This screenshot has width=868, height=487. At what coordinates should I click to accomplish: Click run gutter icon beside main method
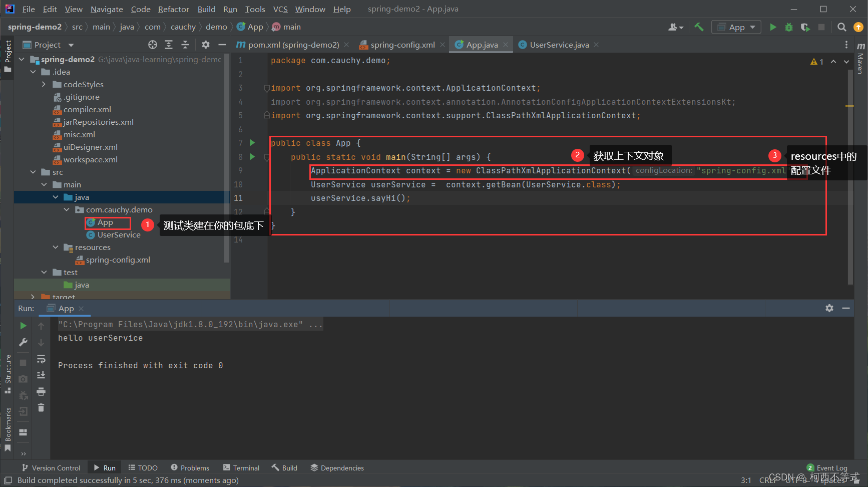[252, 157]
